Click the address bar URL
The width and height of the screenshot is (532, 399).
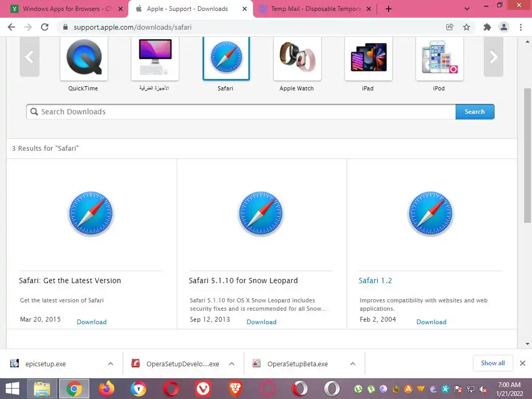(132, 27)
